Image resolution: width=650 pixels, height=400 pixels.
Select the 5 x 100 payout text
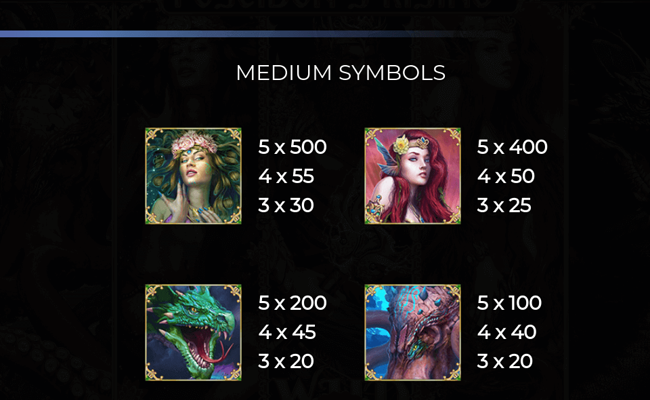pyautogui.click(x=509, y=303)
